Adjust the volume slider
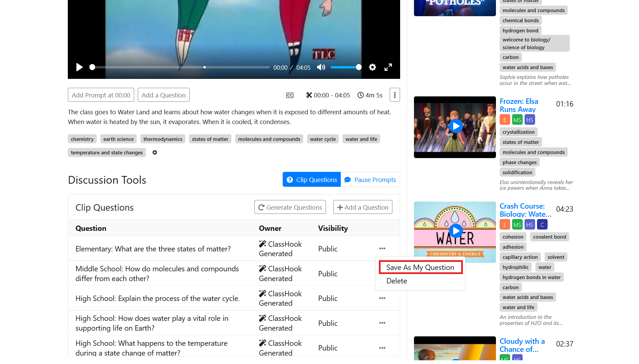 346,67
